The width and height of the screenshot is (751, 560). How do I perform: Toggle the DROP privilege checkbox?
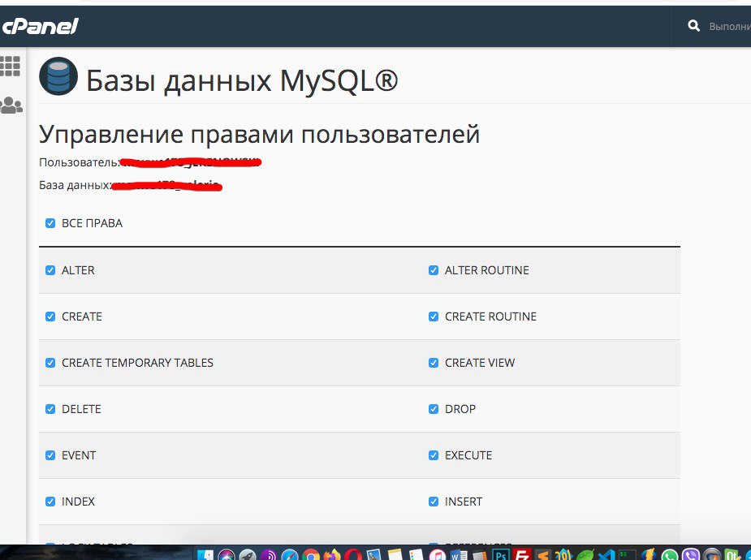[x=434, y=409]
